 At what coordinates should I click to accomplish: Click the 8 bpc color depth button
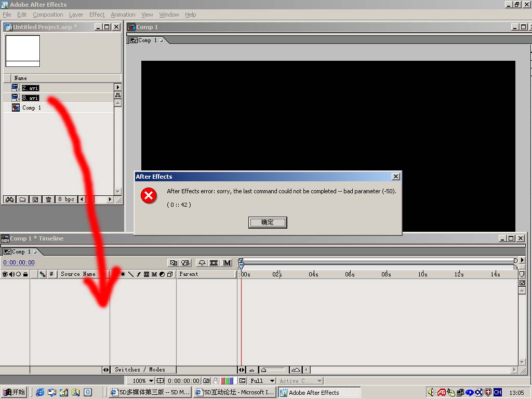(x=66, y=199)
